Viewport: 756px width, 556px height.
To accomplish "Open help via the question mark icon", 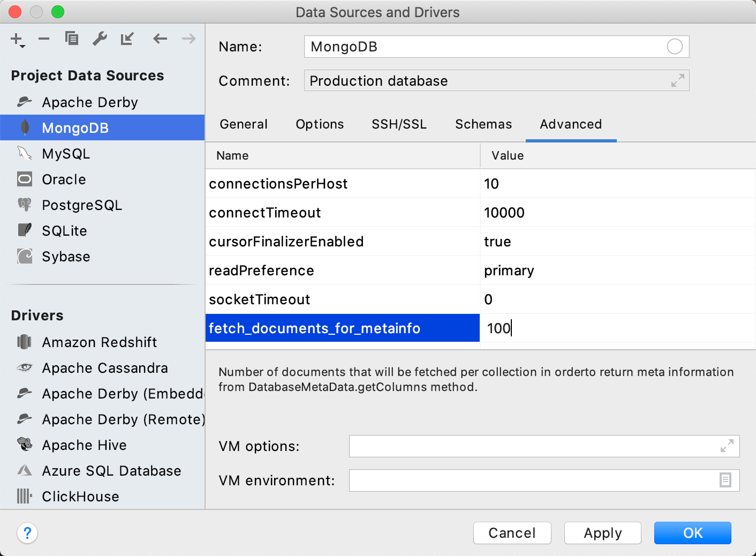I will [27, 533].
